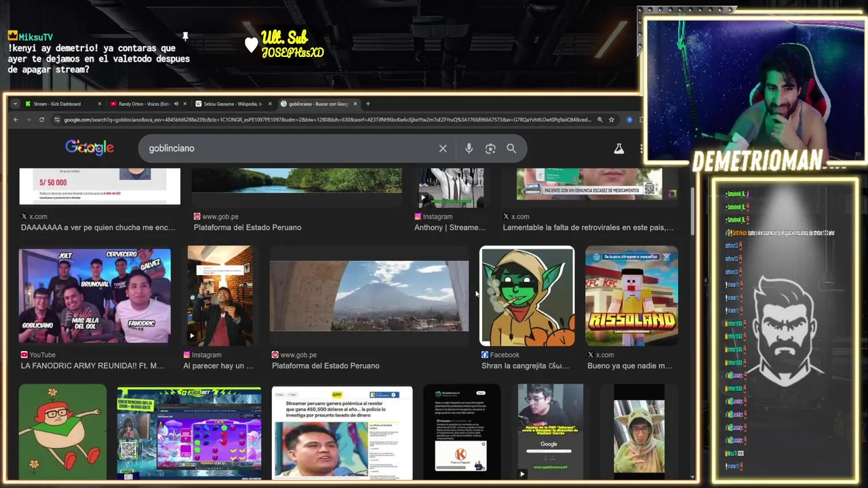Reload the Google search page
The image size is (868, 488).
coord(41,120)
